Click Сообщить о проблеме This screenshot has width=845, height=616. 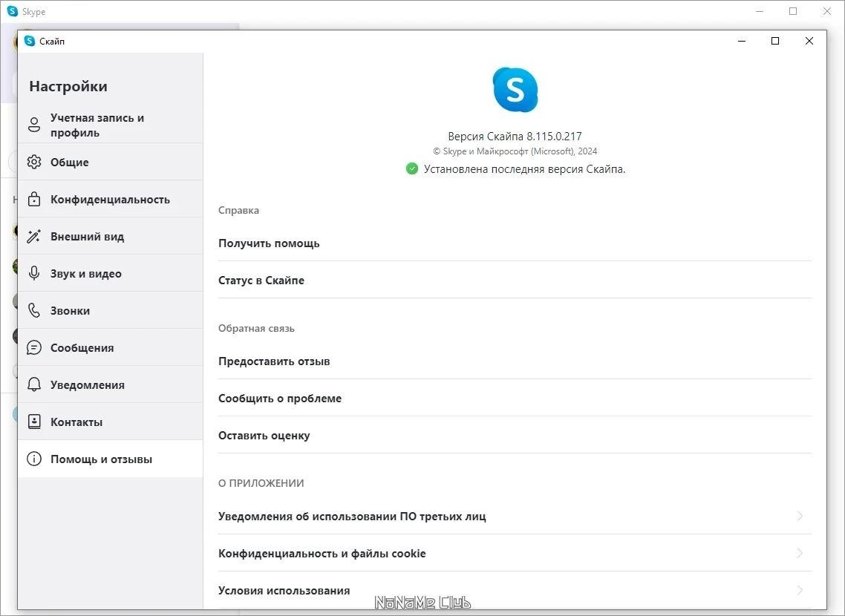[515, 399]
